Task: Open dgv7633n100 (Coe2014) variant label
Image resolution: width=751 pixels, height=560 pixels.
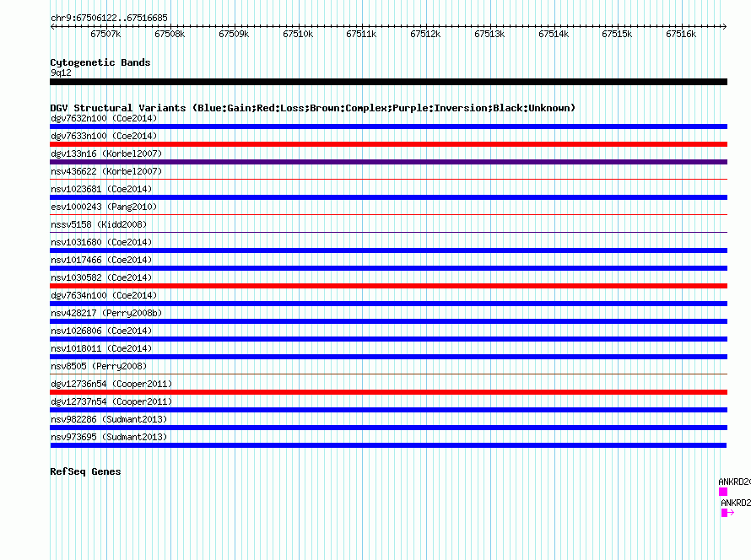Action: pyautogui.click(x=104, y=136)
